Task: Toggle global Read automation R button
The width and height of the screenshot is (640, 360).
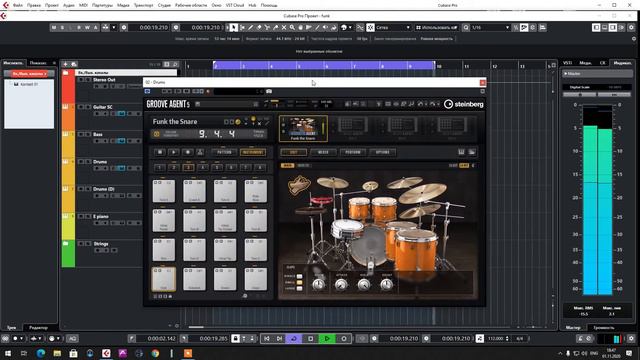Action: click(x=79, y=27)
